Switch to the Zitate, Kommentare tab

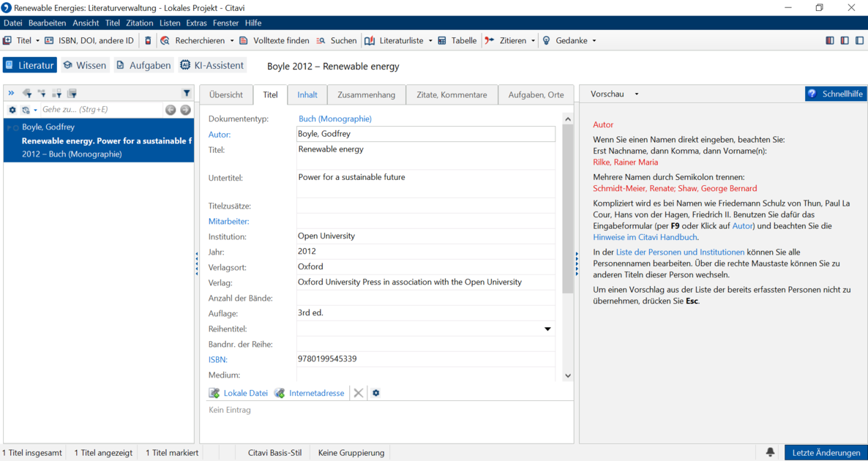pyautogui.click(x=452, y=94)
